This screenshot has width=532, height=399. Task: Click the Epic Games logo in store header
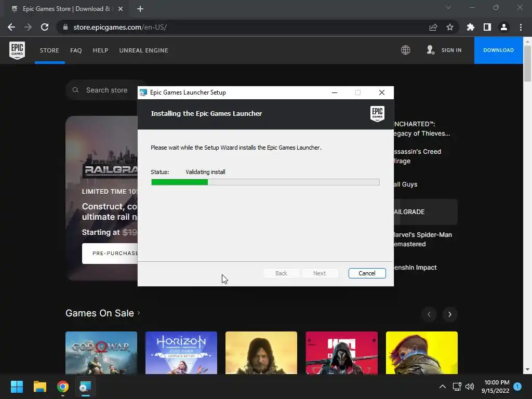[17, 50]
